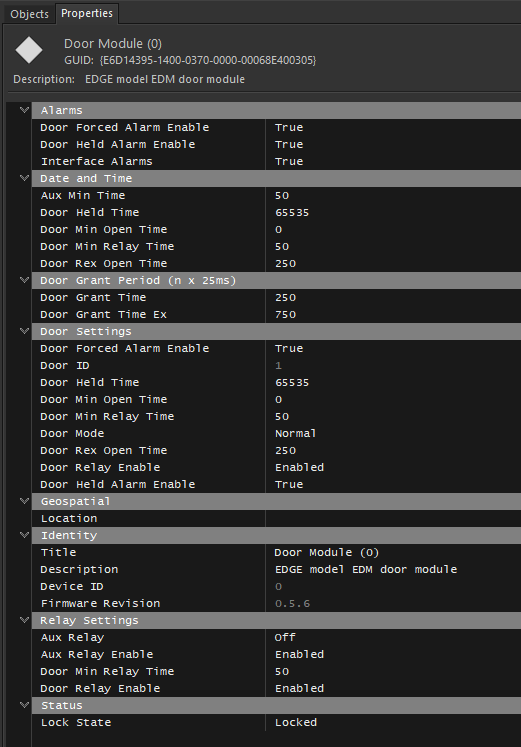Collapse the Geospatial section chevron

click(x=24, y=501)
